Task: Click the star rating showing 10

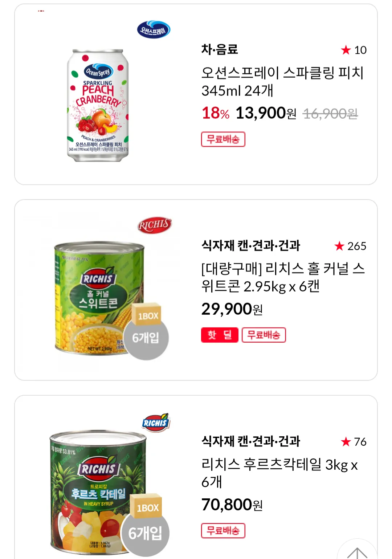Action: click(354, 50)
